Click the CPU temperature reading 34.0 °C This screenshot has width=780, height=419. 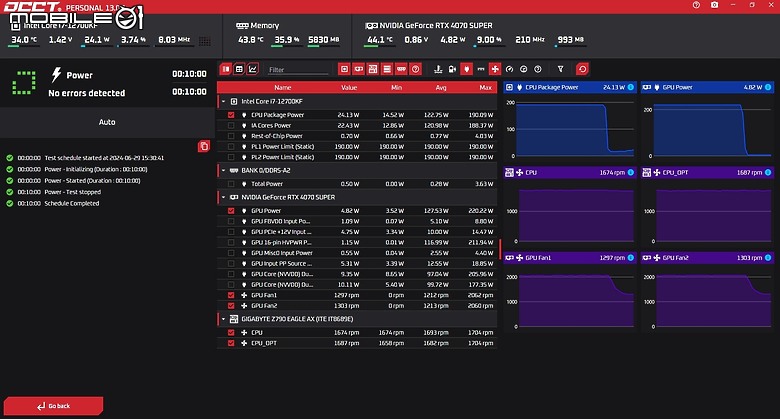[x=24, y=40]
